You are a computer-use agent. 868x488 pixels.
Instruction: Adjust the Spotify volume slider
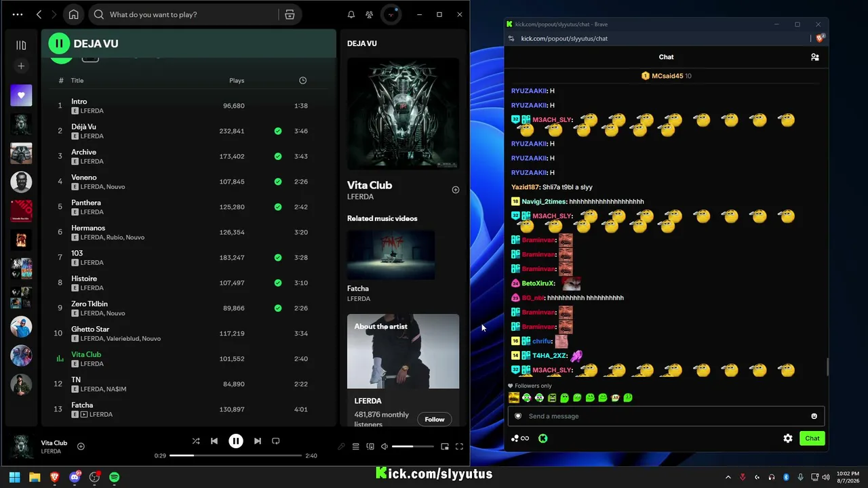pos(413,447)
